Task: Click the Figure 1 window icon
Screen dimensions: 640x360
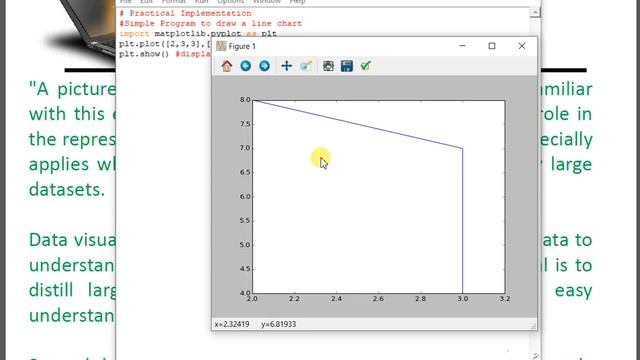Action: click(x=221, y=46)
